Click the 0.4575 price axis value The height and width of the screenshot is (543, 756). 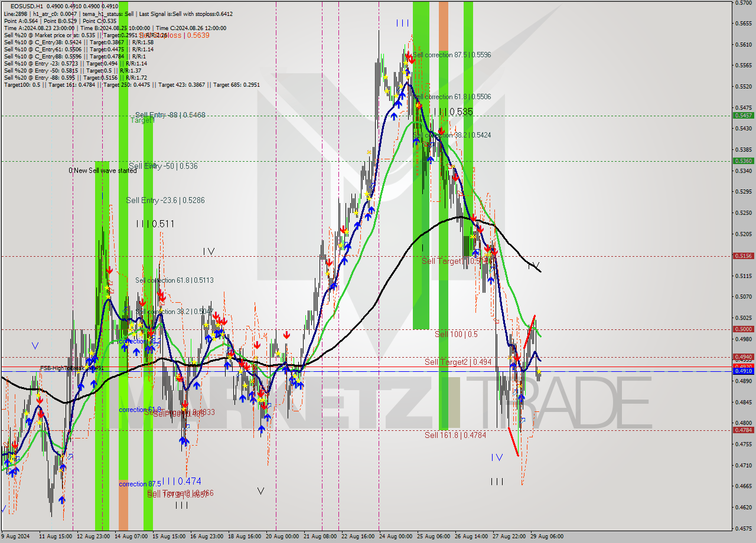743,528
